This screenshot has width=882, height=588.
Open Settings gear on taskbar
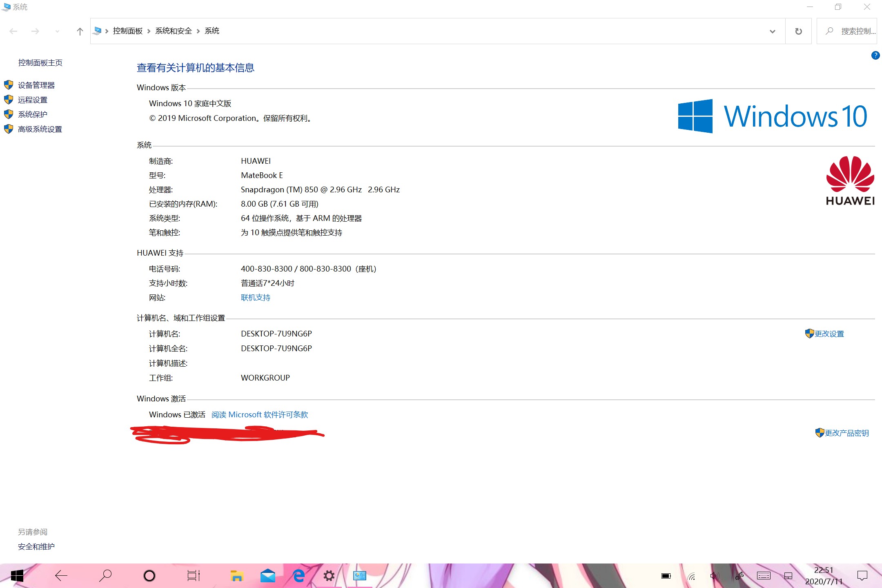329,576
